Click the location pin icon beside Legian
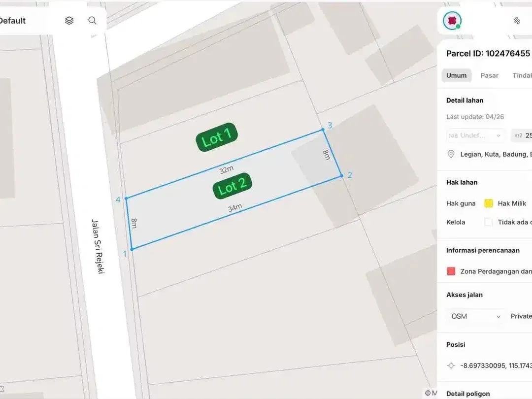 451,154
